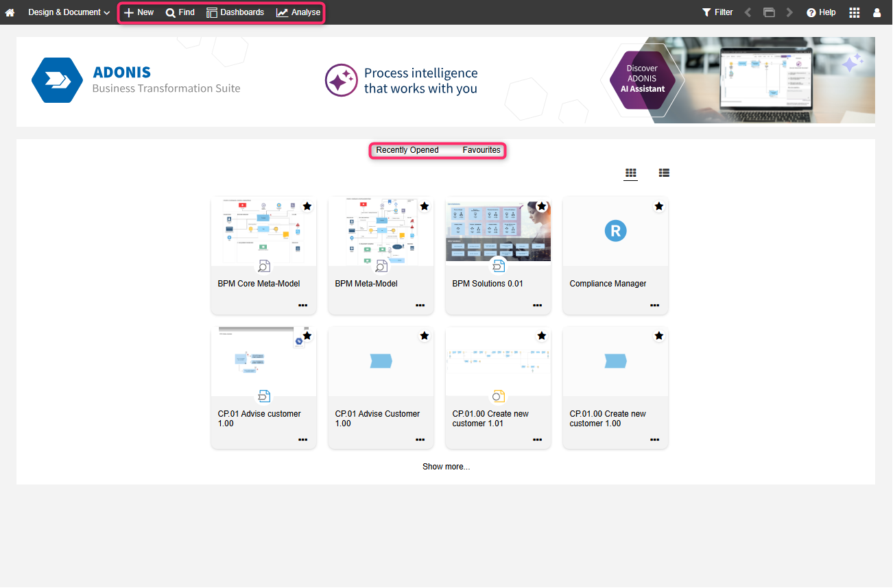Open the Find search tool
Viewport: 893px width, 588px height.
(x=180, y=12)
